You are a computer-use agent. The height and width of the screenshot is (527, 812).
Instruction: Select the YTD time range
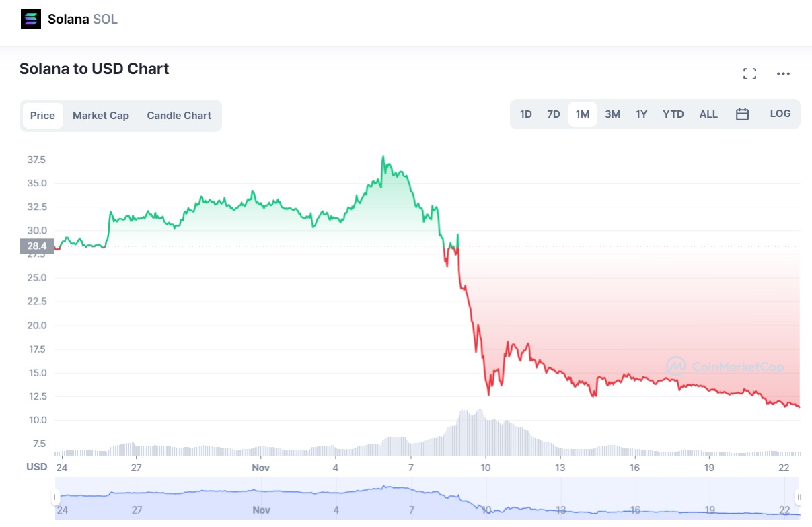(x=673, y=114)
